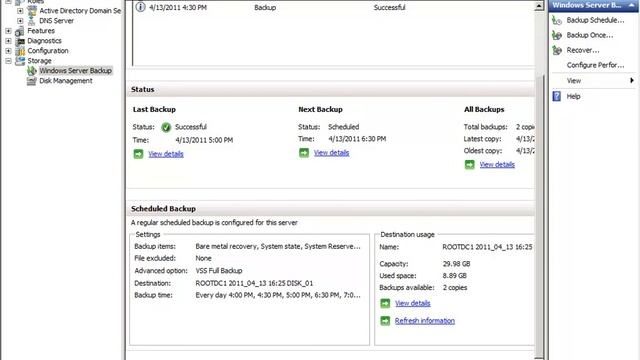Expand the Configuration tree node
This screenshot has width=640, height=360.
(x=8, y=51)
